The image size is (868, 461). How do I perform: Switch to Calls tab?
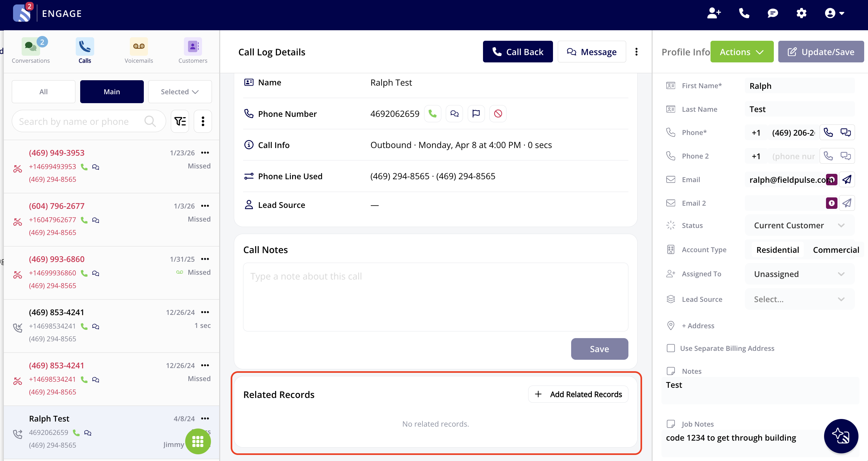tap(85, 51)
